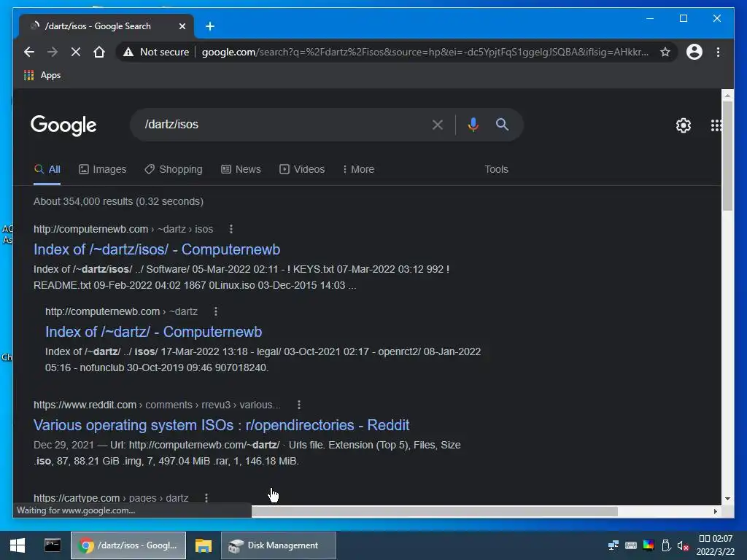Bookmark this page with the star icon
This screenshot has height=560, width=747.
665,52
